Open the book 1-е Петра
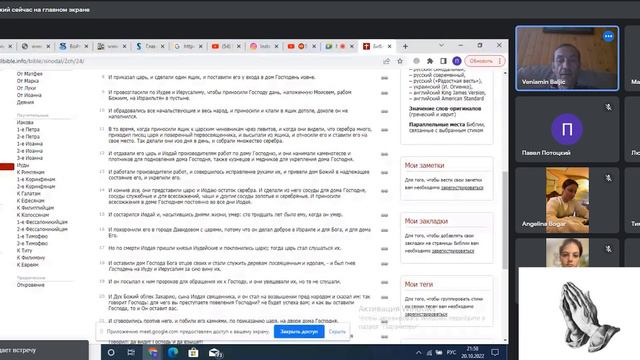Viewport: 640px width, 360px height. pos(28,129)
